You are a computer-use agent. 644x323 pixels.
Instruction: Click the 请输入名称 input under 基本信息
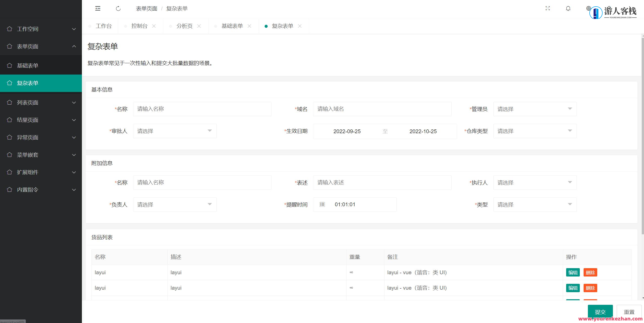(x=202, y=109)
